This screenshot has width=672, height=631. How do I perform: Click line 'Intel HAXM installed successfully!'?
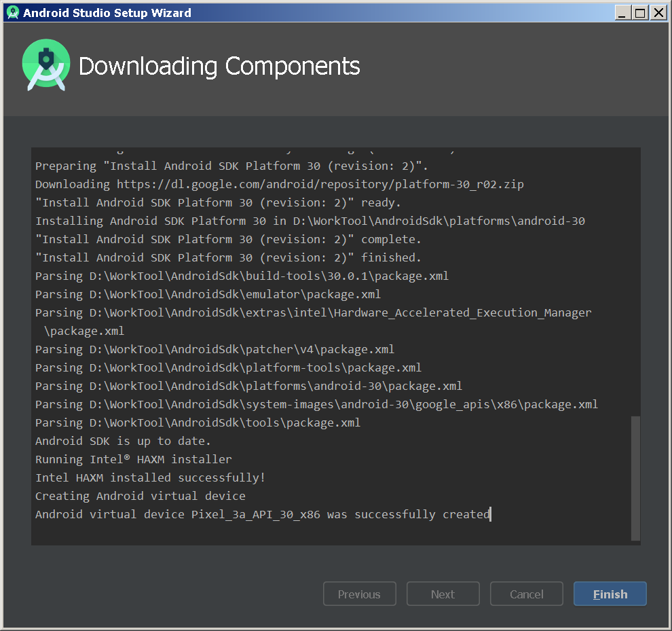coord(151,477)
